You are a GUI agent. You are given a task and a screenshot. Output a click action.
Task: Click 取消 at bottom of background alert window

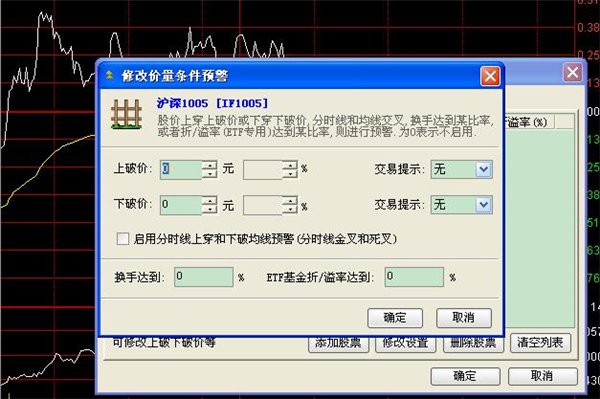543,376
